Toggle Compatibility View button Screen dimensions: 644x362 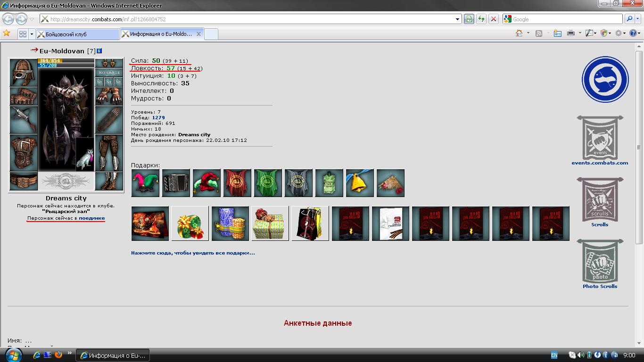469,19
